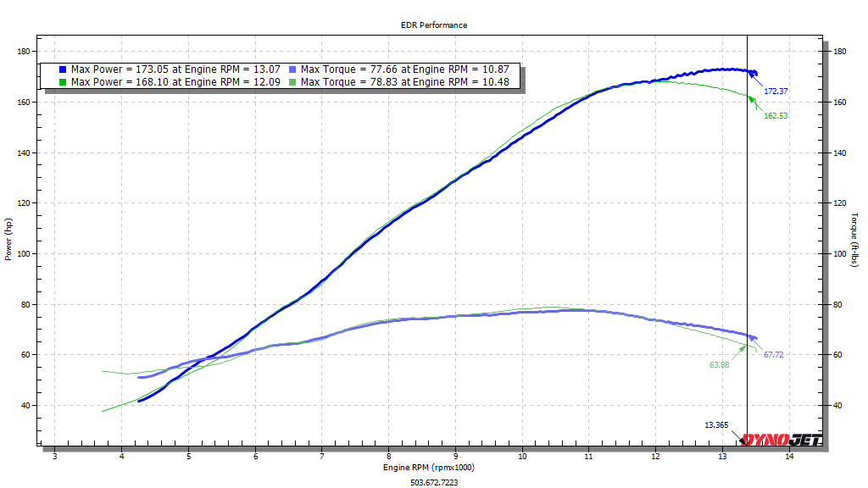Click the green Max Power 168.10 legend swatch

point(63,82)
